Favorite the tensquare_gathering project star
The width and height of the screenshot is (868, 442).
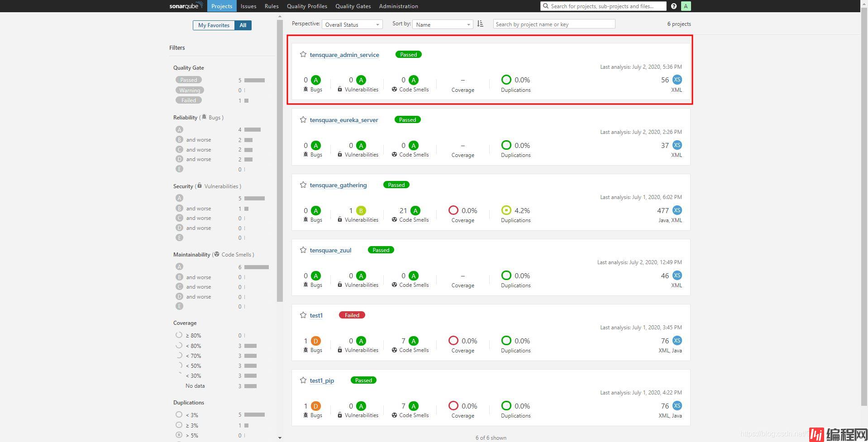pos(303,185)
